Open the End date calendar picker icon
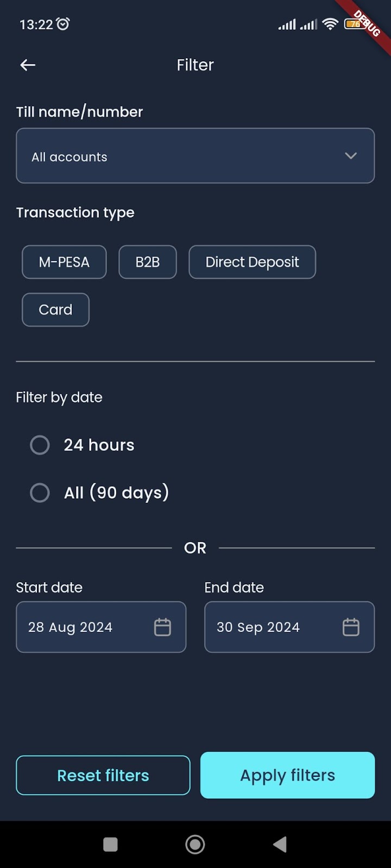The image size is (391, 868). [352, 627]
